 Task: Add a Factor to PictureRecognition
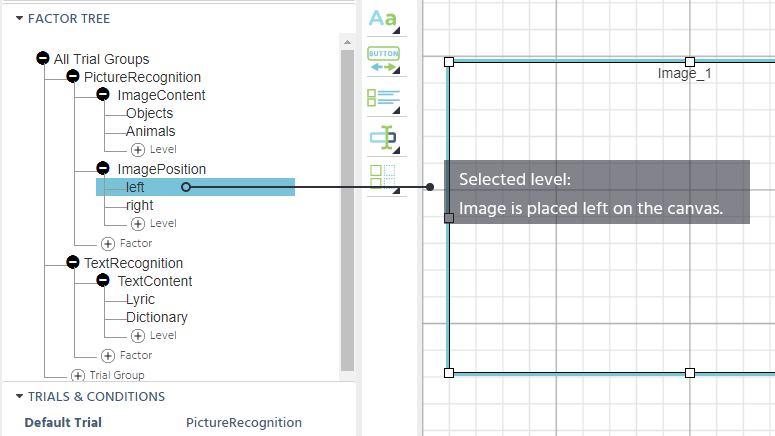tap(127, 243)
